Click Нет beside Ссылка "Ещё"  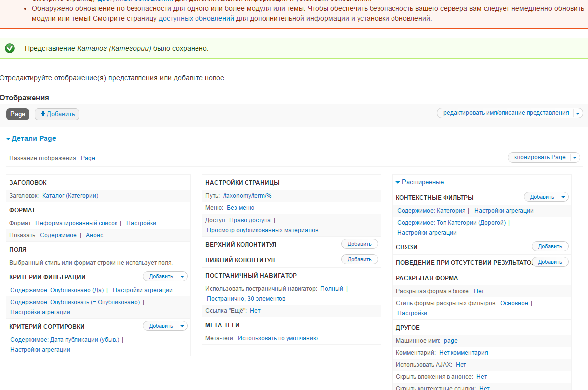pyautogui.click(x=255, y=311)
